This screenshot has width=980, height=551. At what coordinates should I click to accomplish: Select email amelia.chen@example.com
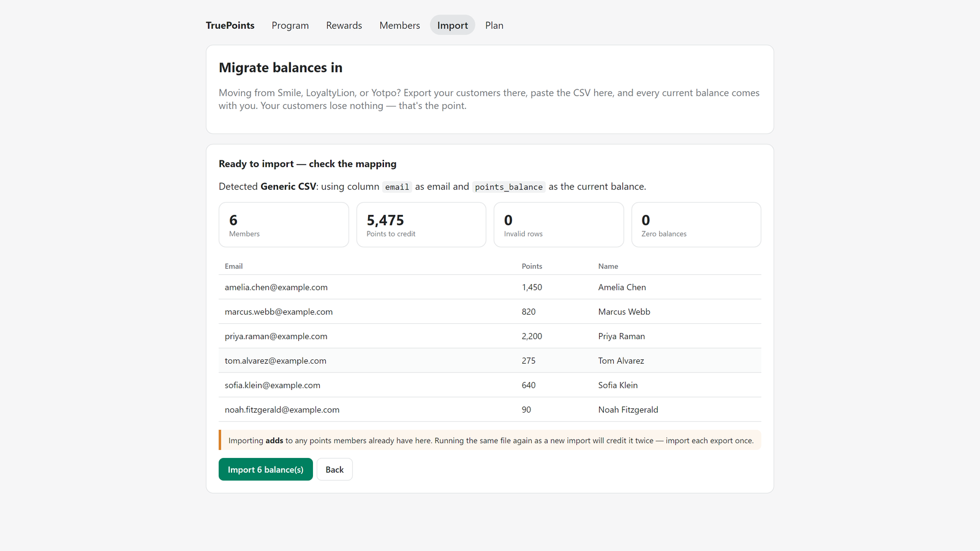[276, 287]
